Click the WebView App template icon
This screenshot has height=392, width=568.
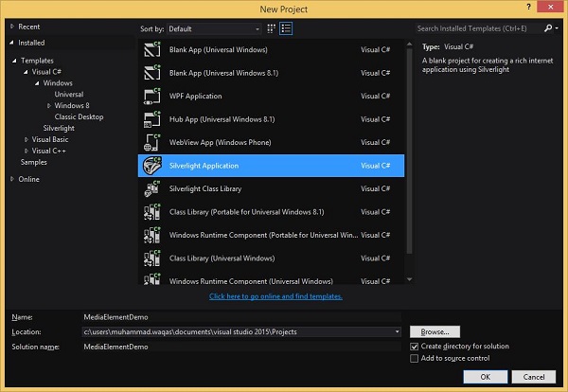coord(151,142)
